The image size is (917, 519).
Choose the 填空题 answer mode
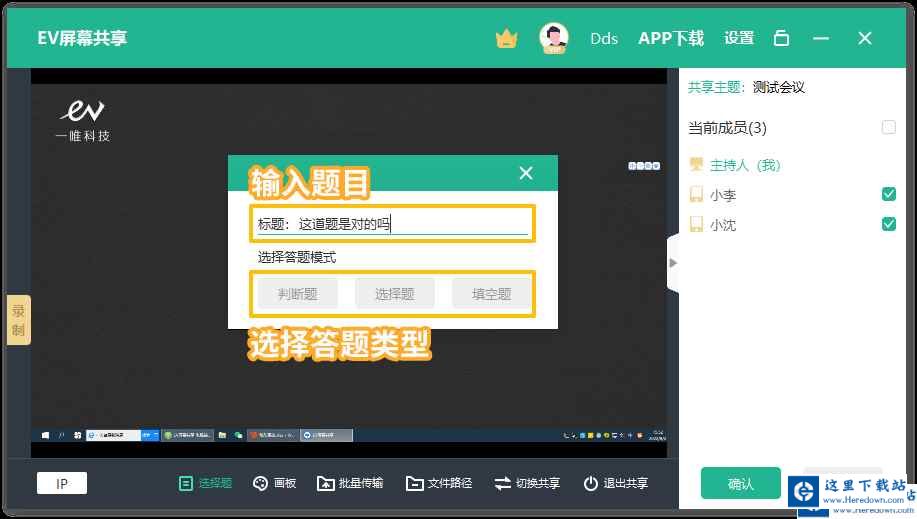(x=491, y=294)
